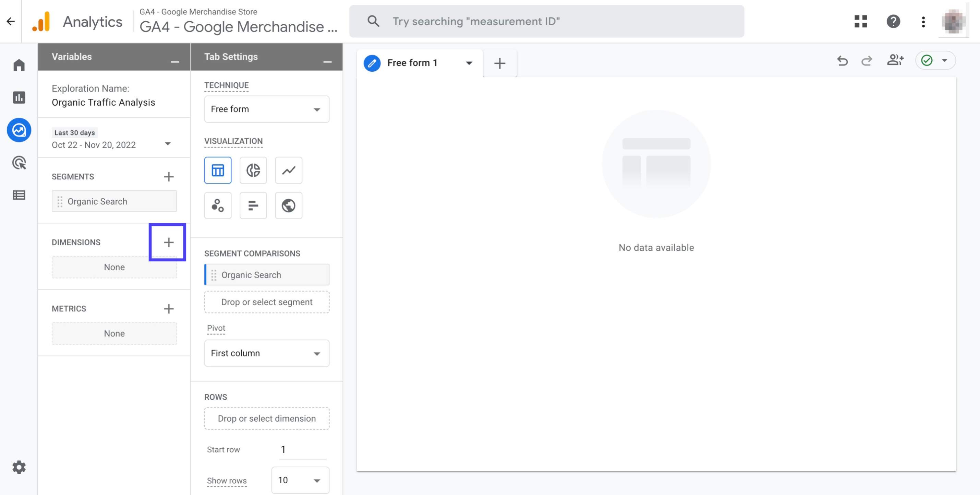Click the share exploration icon

click(x=895, y=60)
